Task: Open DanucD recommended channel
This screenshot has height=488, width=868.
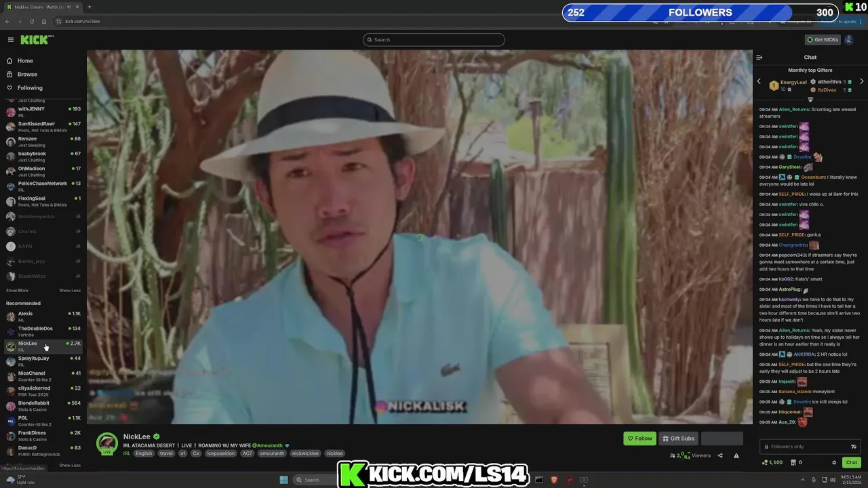Action: coord(43,451)
